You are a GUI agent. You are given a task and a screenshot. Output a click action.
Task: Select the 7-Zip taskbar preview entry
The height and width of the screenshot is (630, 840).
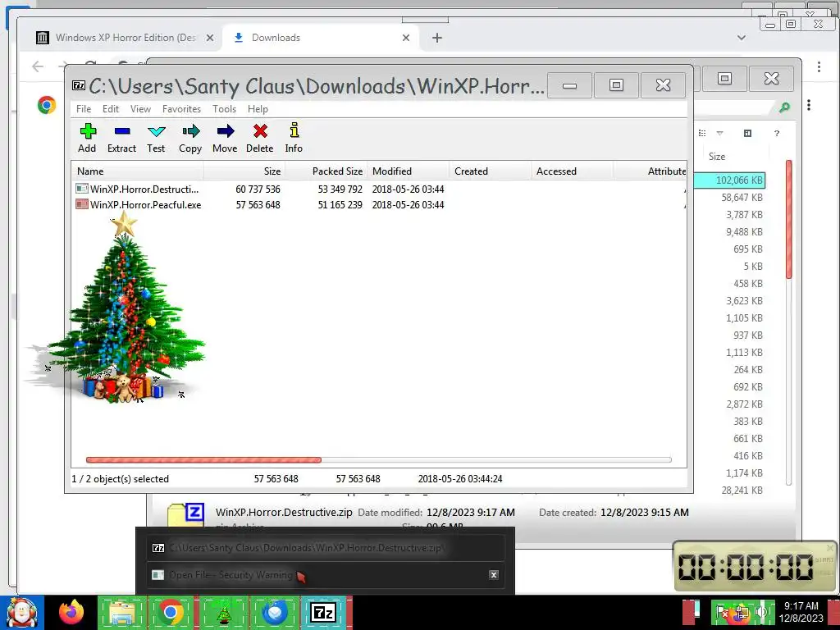pyautogui.click(x=325, y=548)
